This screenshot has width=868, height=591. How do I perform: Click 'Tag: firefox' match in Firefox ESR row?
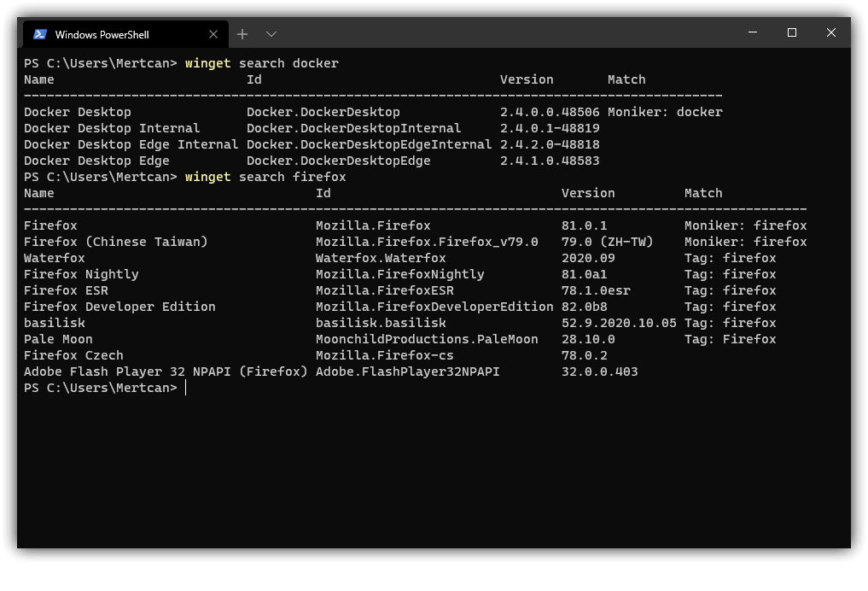click(730, 290)
